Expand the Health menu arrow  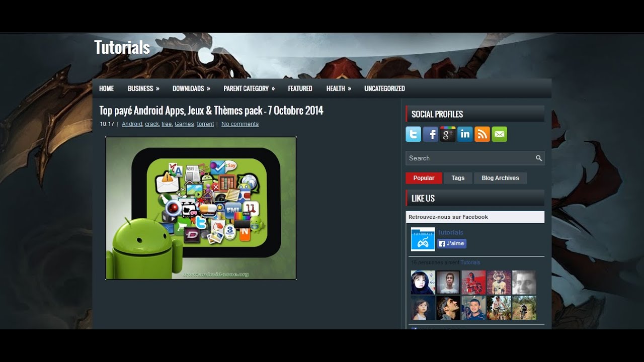point(349,88)
